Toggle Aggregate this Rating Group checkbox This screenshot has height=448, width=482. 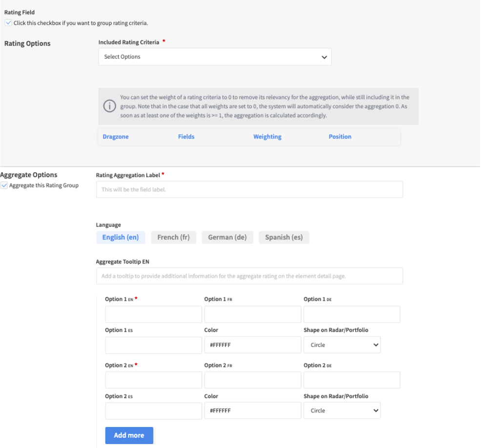pyautogui.click(x=4, y=185)
